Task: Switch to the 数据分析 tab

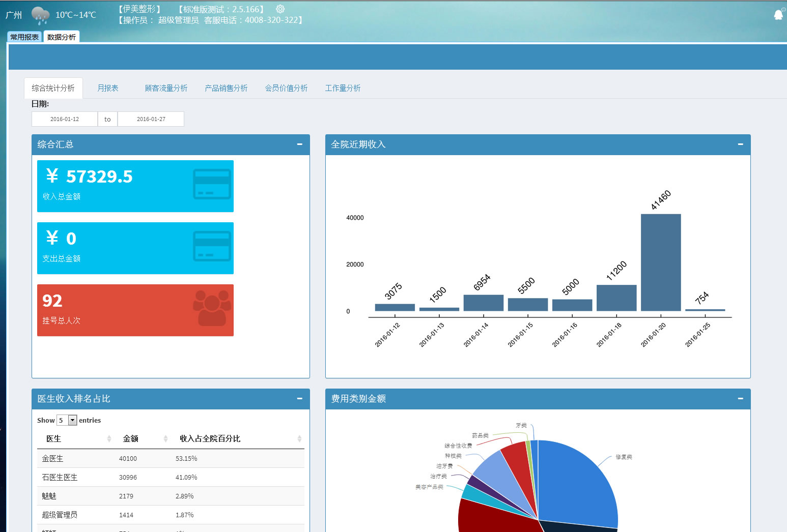Action: [x=62, y=37]
